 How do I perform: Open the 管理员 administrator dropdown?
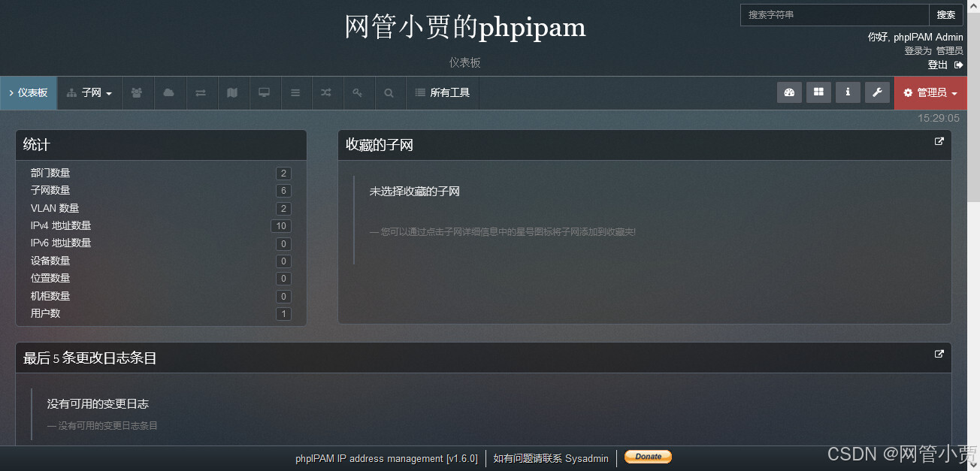click(930, 93)
